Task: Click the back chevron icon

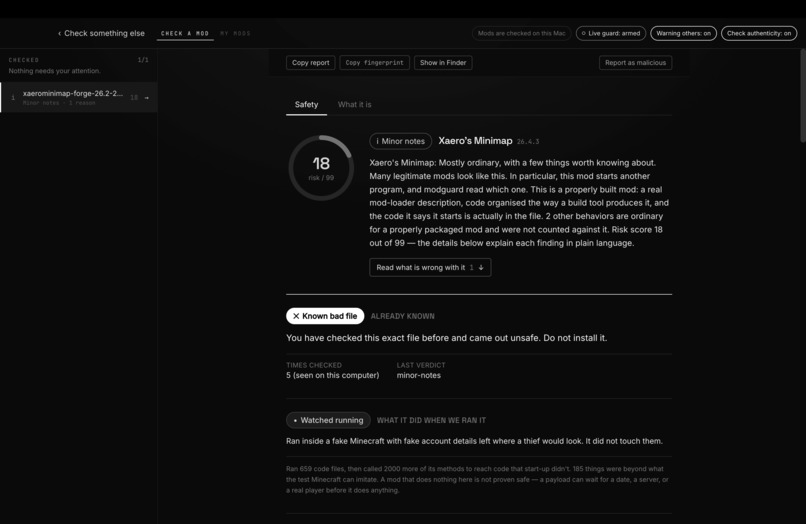Action: point(59,33)
